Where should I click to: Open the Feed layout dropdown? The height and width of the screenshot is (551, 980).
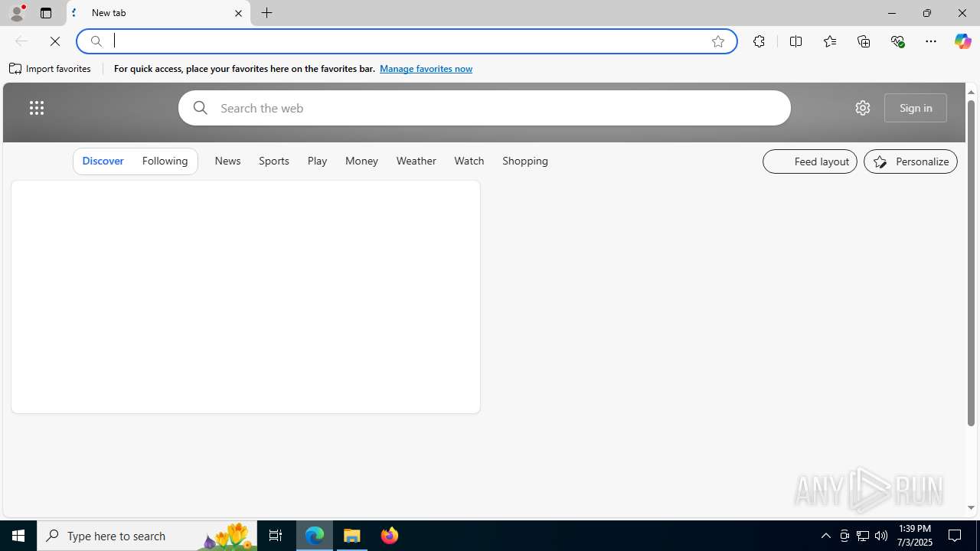[x=810, y=161]
